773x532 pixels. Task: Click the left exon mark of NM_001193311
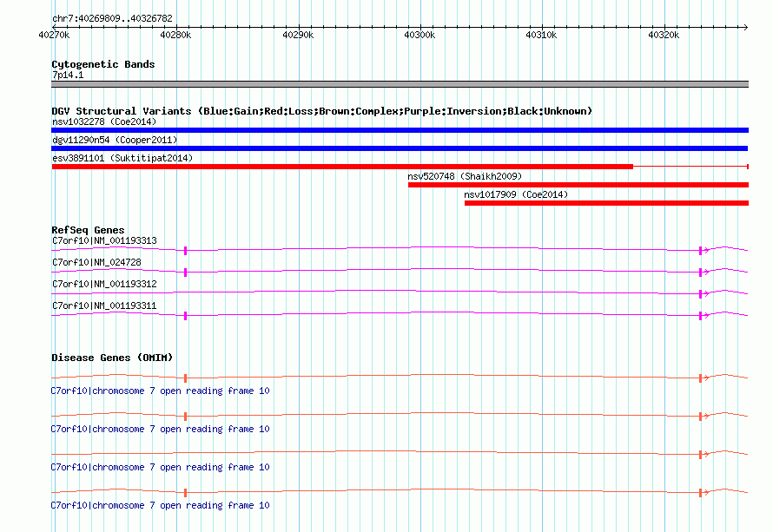point(185,316)
